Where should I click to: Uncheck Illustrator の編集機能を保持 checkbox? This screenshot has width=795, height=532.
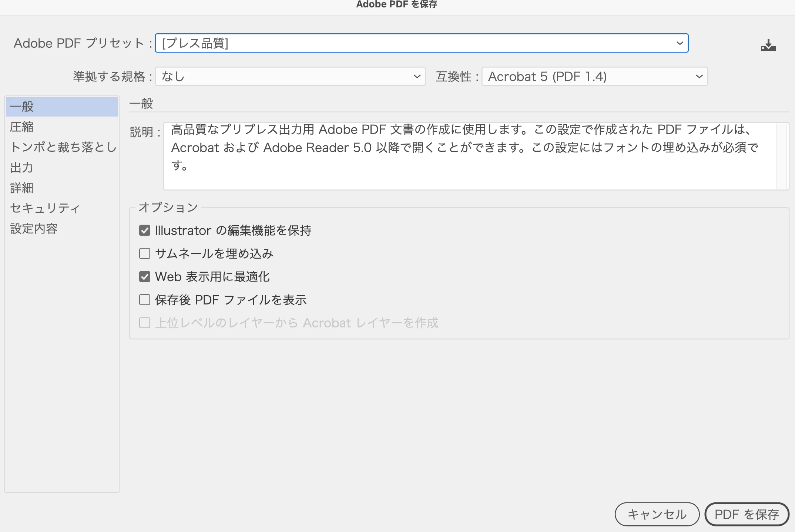click(x=145, y=230)
